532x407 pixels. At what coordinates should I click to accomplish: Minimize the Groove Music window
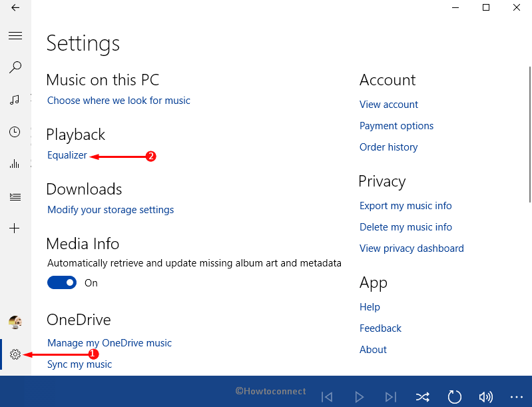pyautogui.click(x=455, y=7)
